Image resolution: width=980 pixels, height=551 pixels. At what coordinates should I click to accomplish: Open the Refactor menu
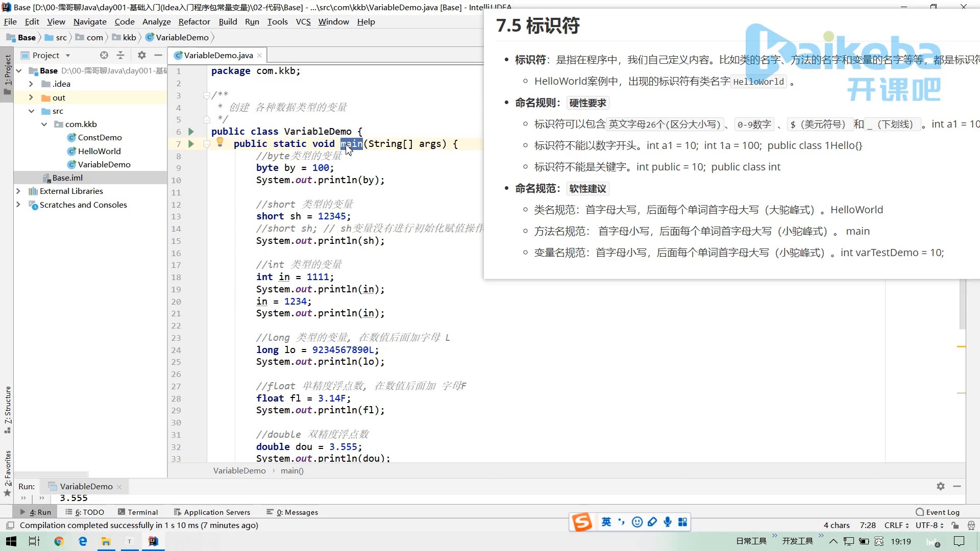[x=194, y=21]
